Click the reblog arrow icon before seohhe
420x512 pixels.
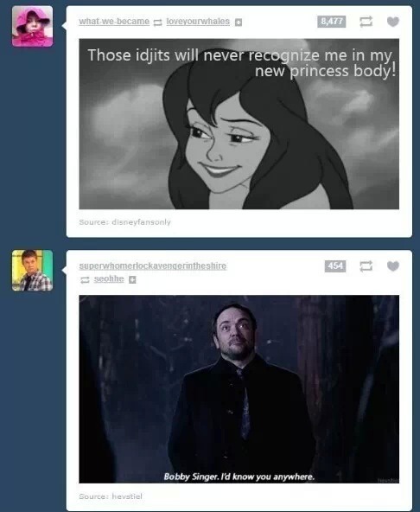85,280
